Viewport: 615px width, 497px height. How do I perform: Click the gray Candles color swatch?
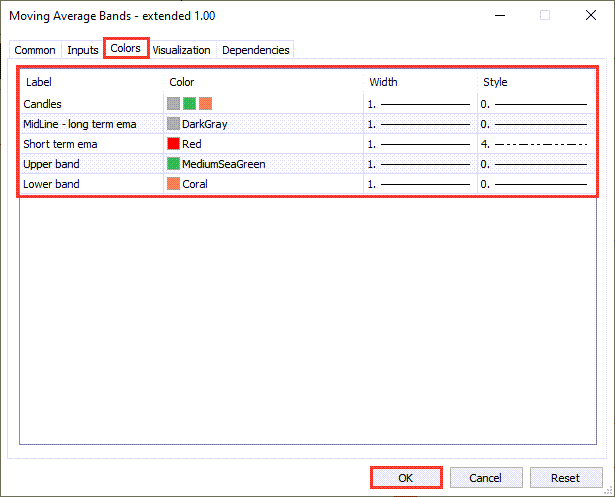(173, 103)
